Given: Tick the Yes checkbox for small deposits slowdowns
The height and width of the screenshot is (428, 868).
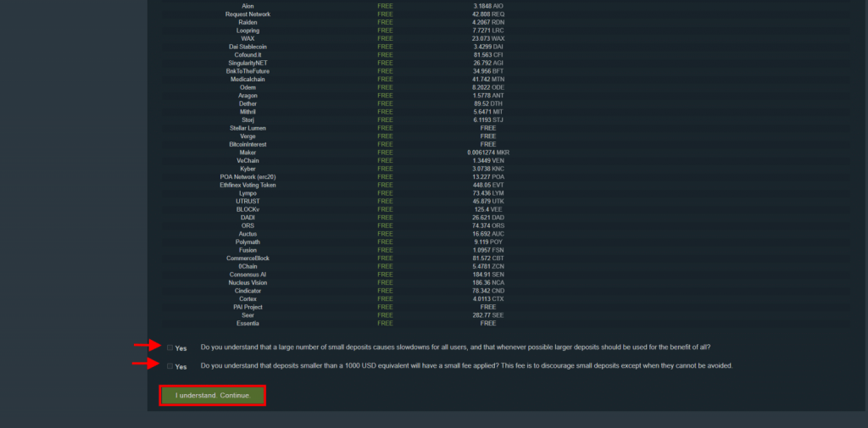Looking at the screenshot, I should (x=170, y=347).
